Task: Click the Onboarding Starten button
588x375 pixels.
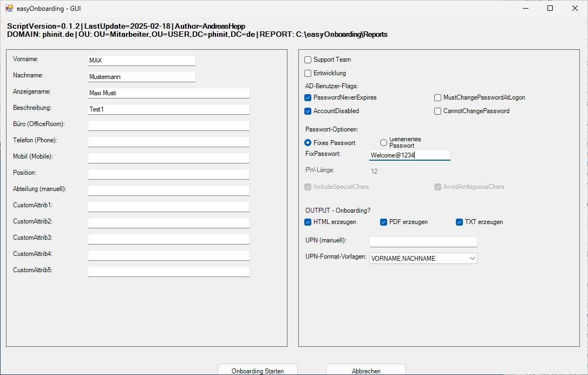Action: tap(257, 370)
